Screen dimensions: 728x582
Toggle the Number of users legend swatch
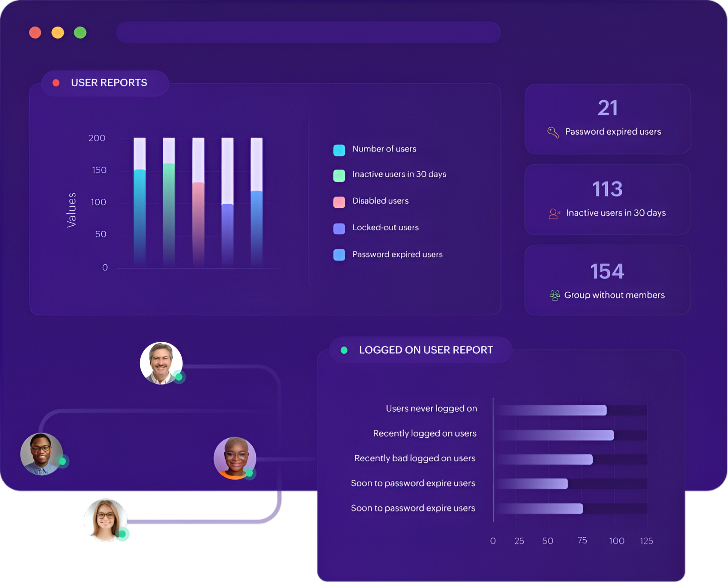339,150
